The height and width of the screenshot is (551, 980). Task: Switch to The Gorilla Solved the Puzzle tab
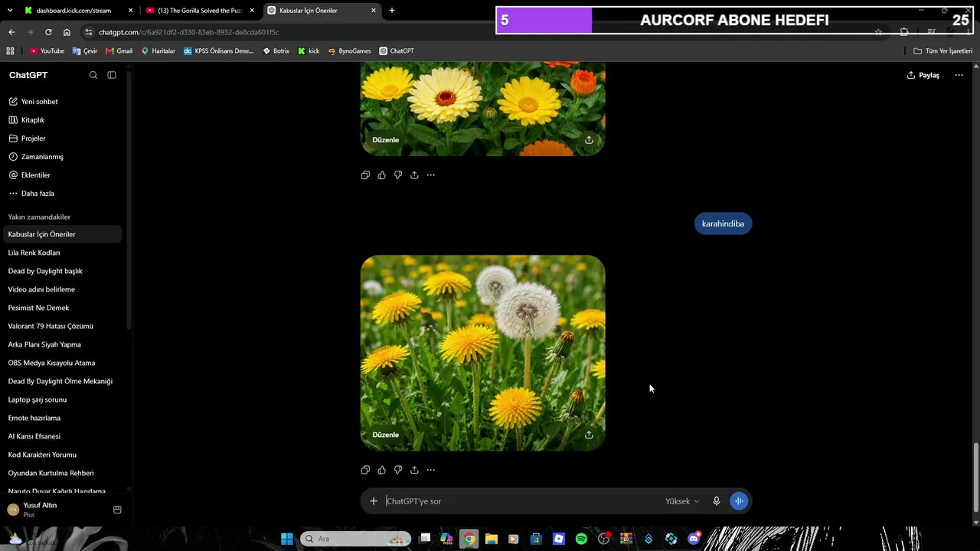[199, 11]
